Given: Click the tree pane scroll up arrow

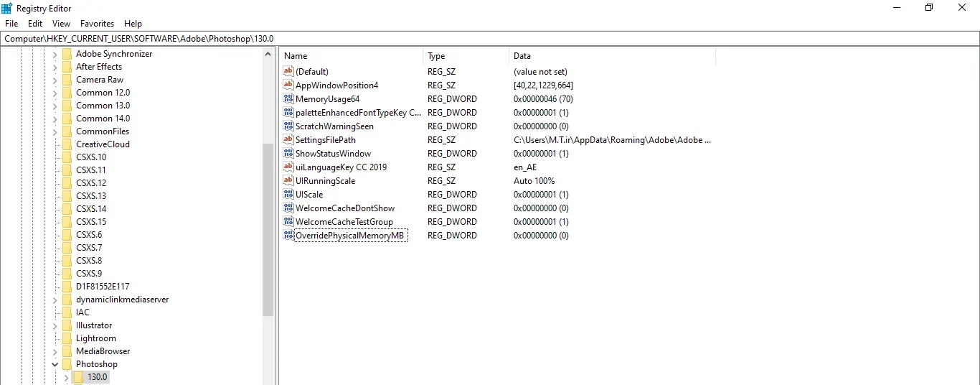Looking at the screenshot, I should coord(268,54).
